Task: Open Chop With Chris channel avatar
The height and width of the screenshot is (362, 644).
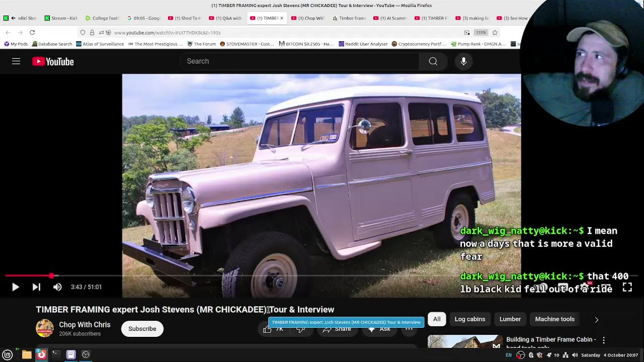Action: pyautogui.click(x=45, y=328)
